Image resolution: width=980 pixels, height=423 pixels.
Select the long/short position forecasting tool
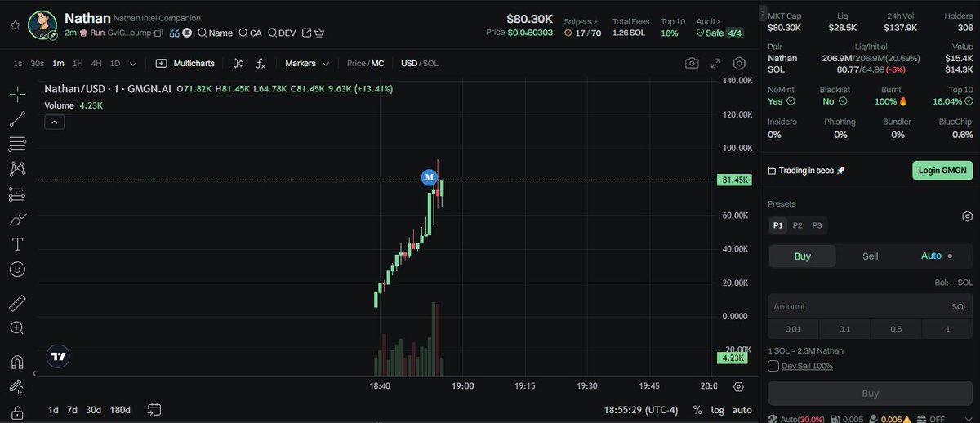pyautogui.click(x=17, y=194)
